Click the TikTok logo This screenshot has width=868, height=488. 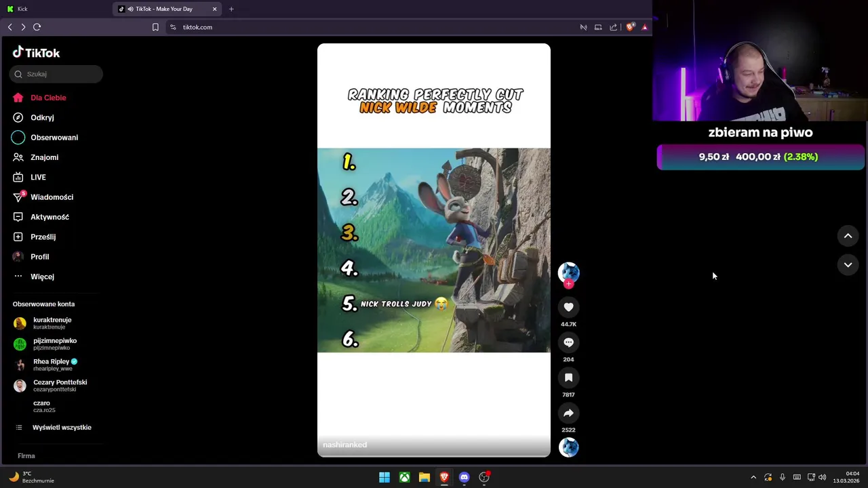(37, 53)
